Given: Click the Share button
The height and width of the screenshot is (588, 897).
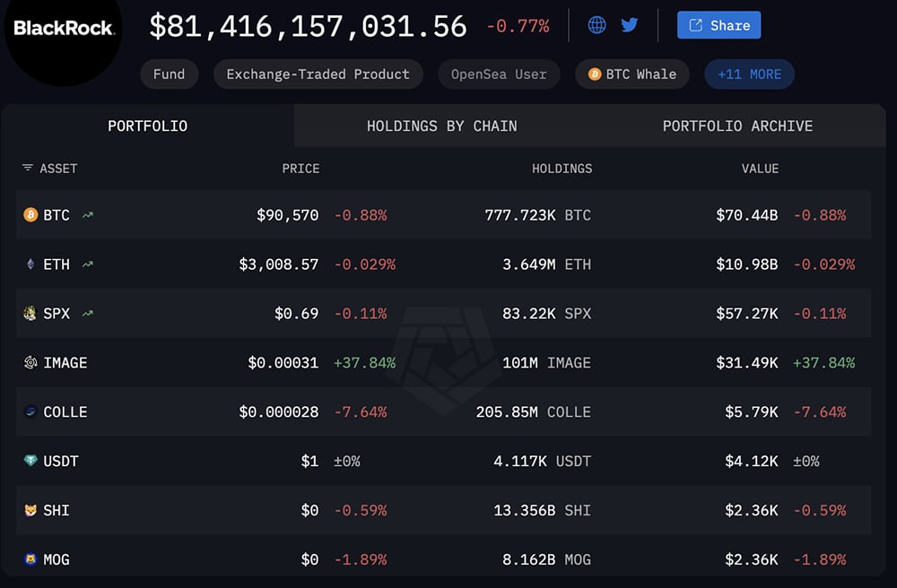Looking at the screenshot, I should click(718, 25).
